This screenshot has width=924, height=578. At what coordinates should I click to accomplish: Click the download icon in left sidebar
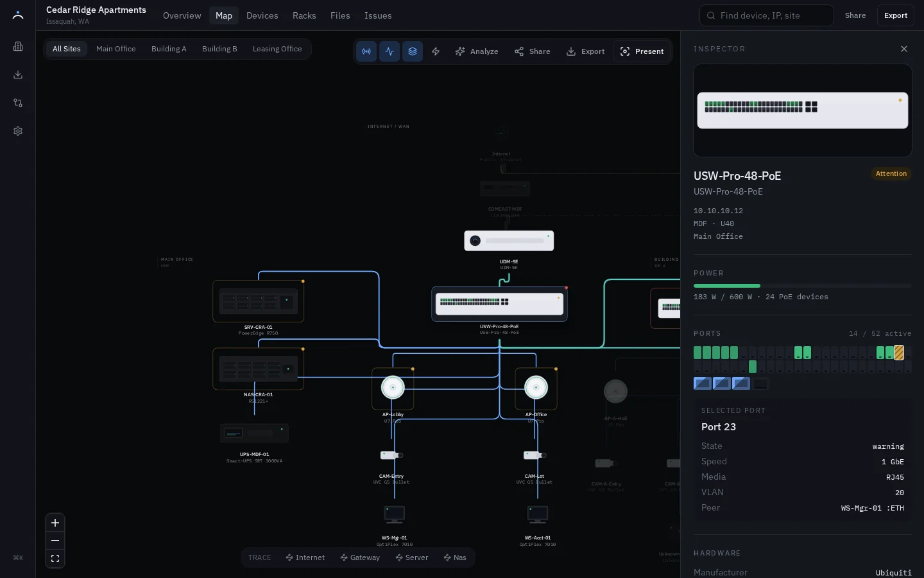coord(18,74)
